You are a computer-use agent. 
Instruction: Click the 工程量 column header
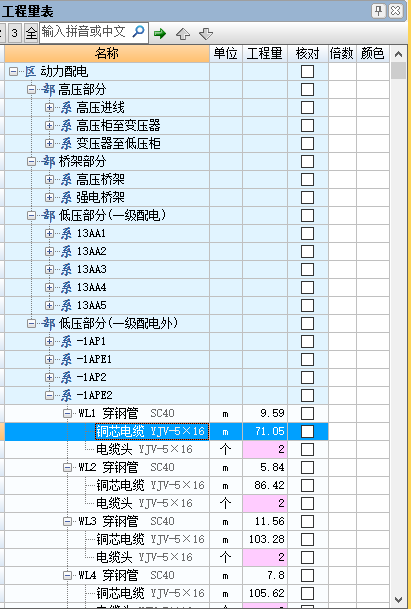(x=265, y=54)
